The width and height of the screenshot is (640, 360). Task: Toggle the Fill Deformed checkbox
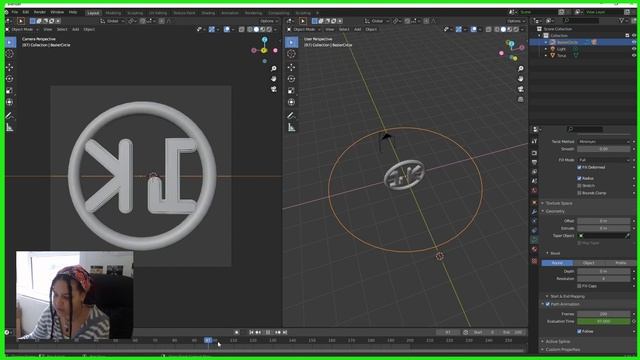(x=579, y=167)
